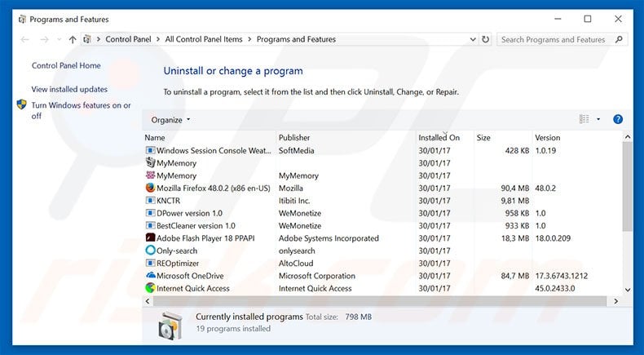Select BestCleaner version 1.0 entry

tap(196, 226)
